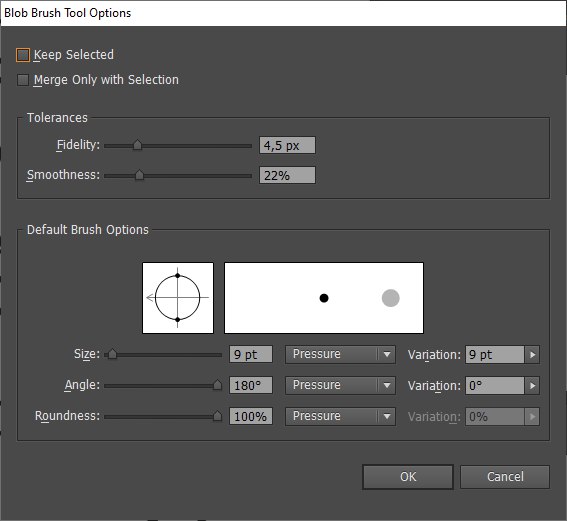Click the Size Variation field 9 pt

click(x=495, y=355)
